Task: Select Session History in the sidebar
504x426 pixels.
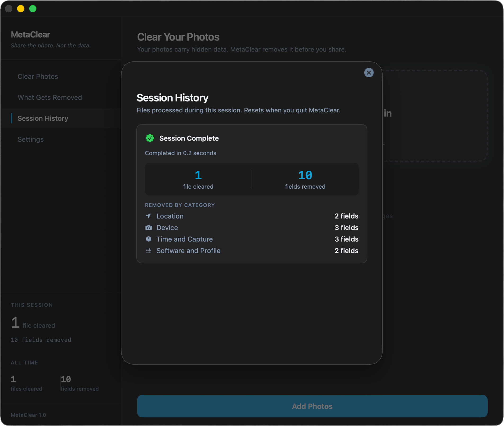Action: pos(43,118)
